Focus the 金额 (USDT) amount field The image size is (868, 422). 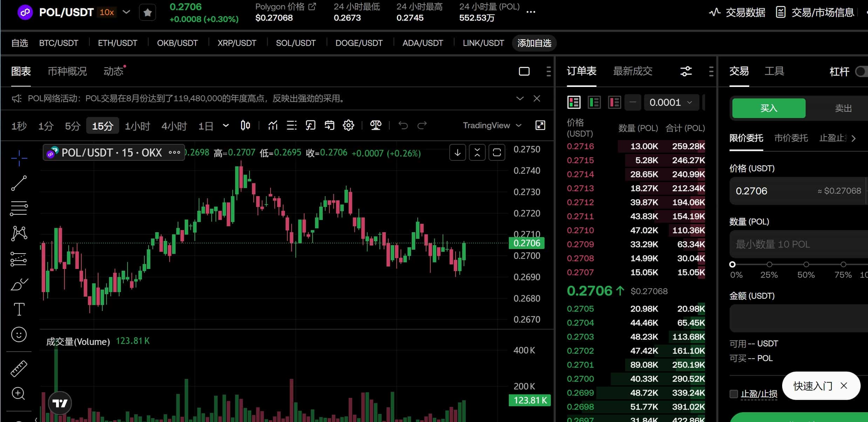pos(799,318)
